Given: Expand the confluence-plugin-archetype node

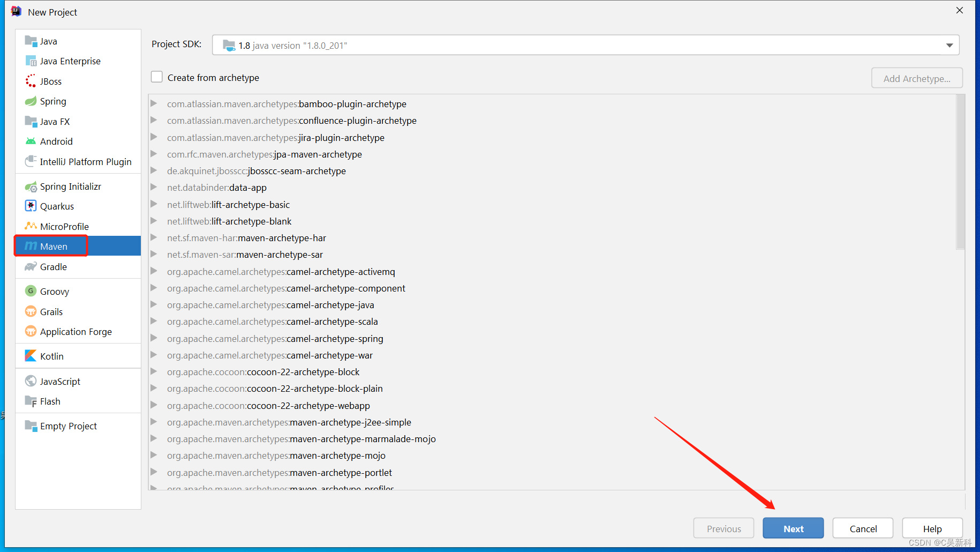Looking at the screenshot, I should (154, 120).
